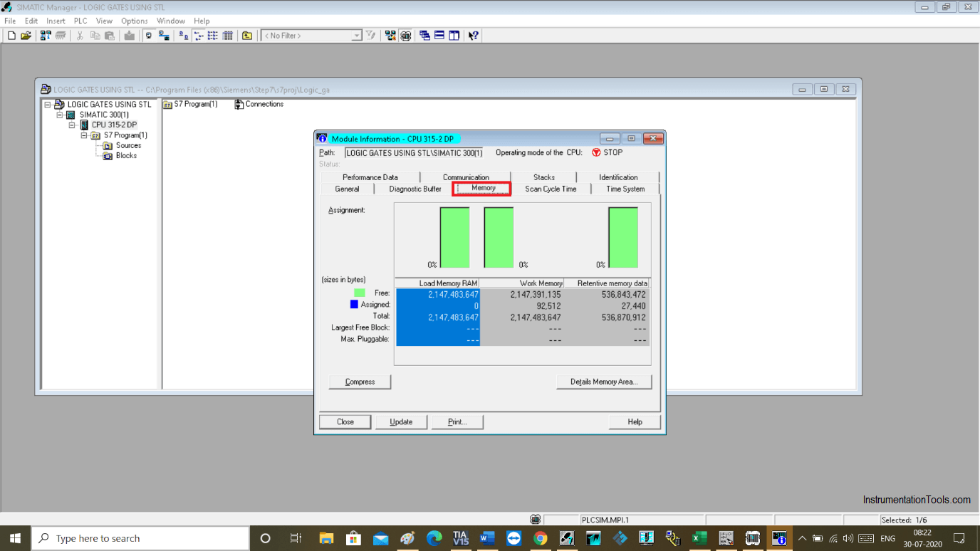Image resolution: width=980 pixels, height=551 pixels.
Task: Open Configure Network toolbar icon
Action: [x=390, y=36]
